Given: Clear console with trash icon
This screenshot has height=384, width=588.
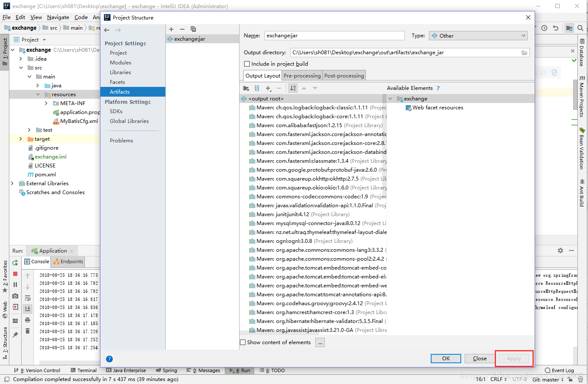Looking at the screenshot, I should point(28,331).
